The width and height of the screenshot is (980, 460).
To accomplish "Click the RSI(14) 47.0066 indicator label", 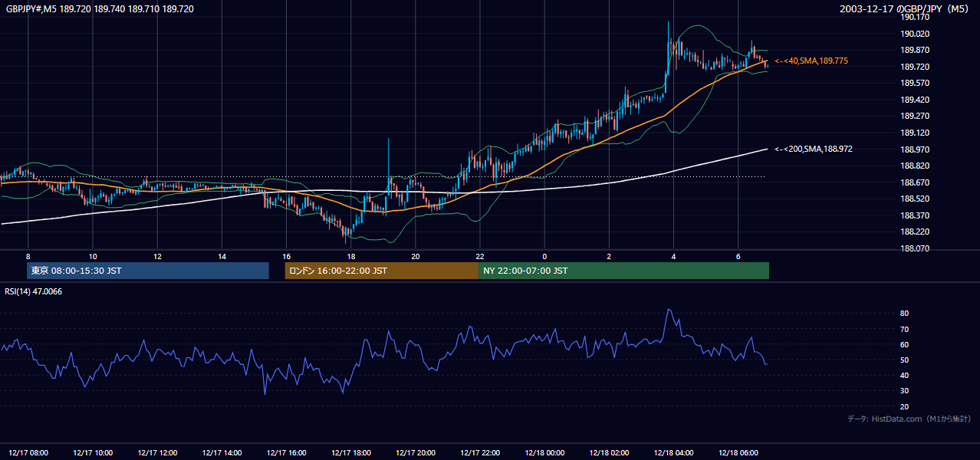I will [x=34, y=291].
